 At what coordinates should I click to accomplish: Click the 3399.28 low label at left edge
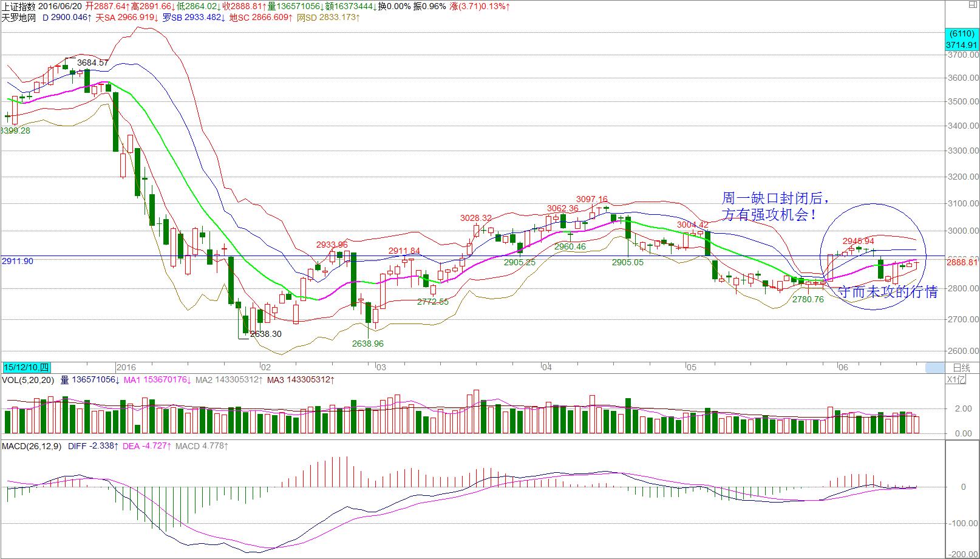15,130
